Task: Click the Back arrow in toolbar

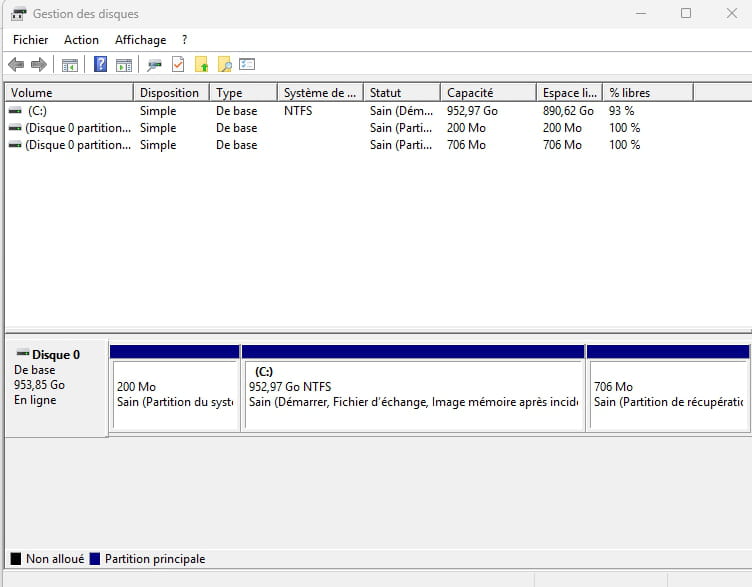Action: point(16,65)
